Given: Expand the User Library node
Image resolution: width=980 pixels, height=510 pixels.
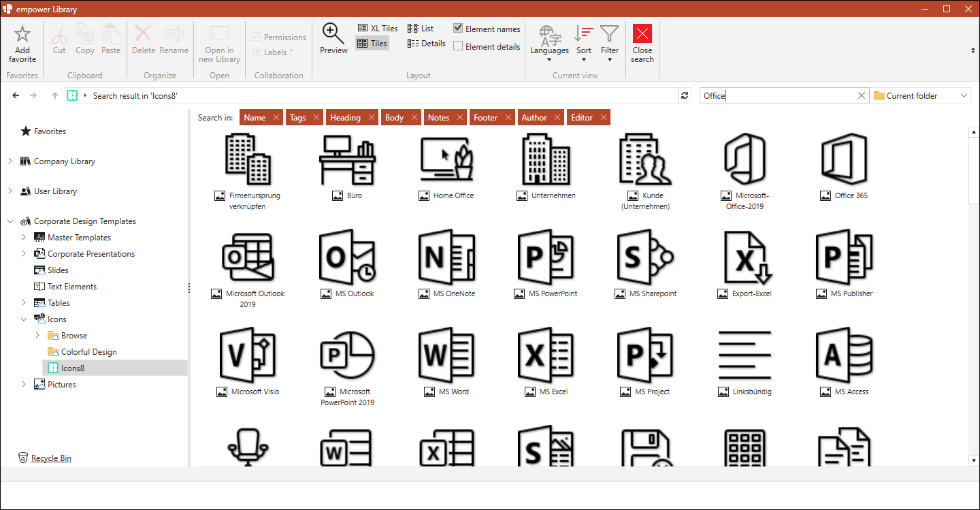Looking at the screenshot, I should click(x=10, y=191).
